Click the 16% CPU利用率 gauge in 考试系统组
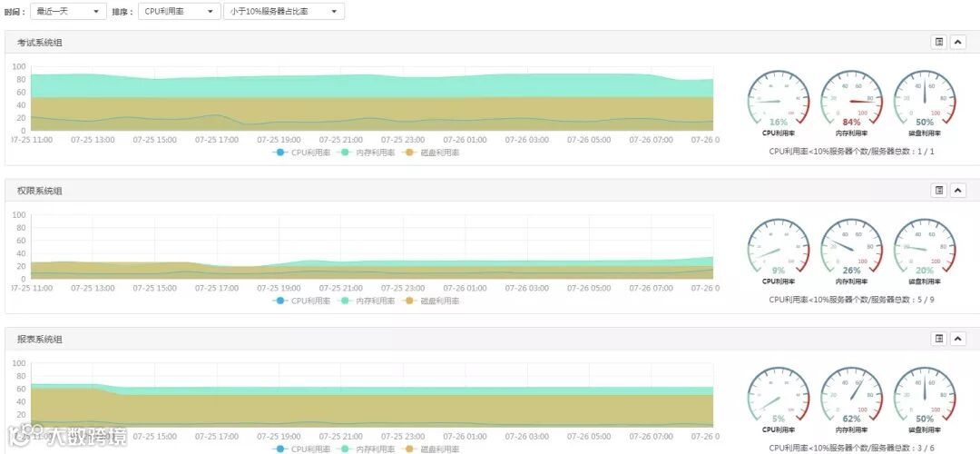This screenshot has width=980, height=454. coord(779,102)
